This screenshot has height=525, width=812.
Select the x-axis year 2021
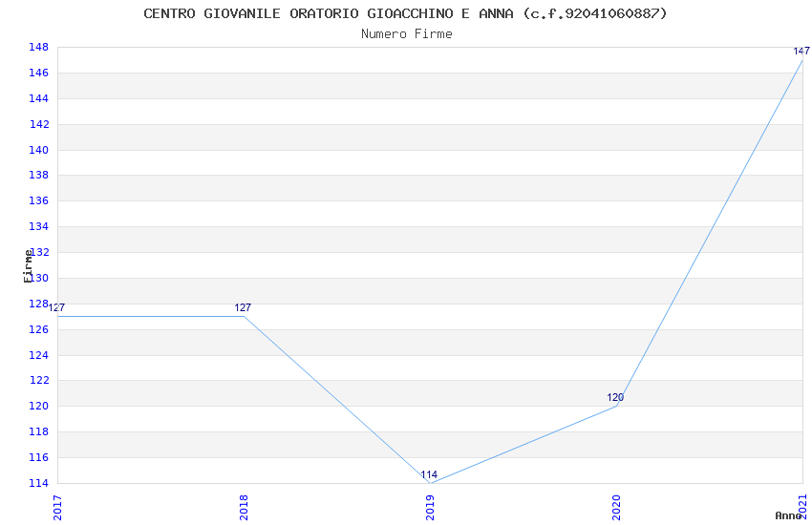802,507
